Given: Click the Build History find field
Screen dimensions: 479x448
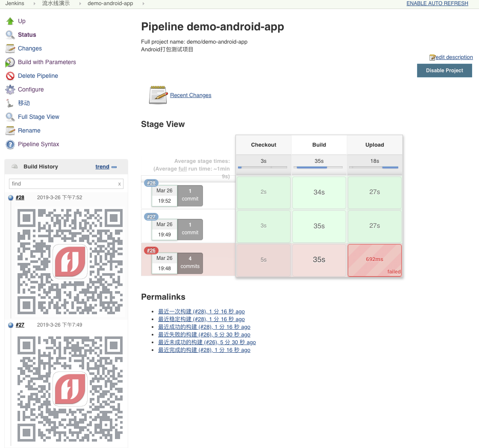Looking at the screenshot, I should point(63,184).
